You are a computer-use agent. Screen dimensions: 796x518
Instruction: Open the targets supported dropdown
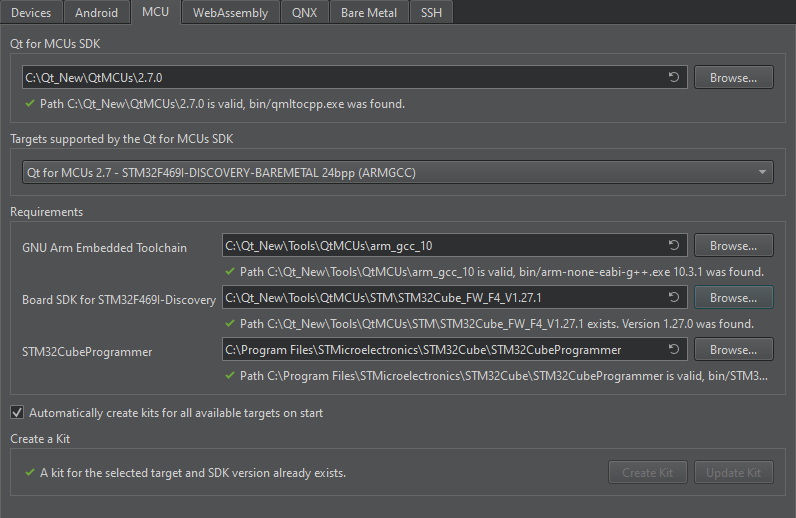pos(397,173)
